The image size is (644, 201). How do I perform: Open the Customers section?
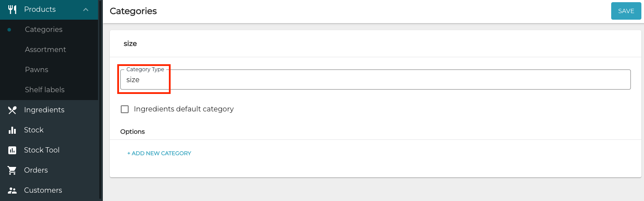(43, 191)
